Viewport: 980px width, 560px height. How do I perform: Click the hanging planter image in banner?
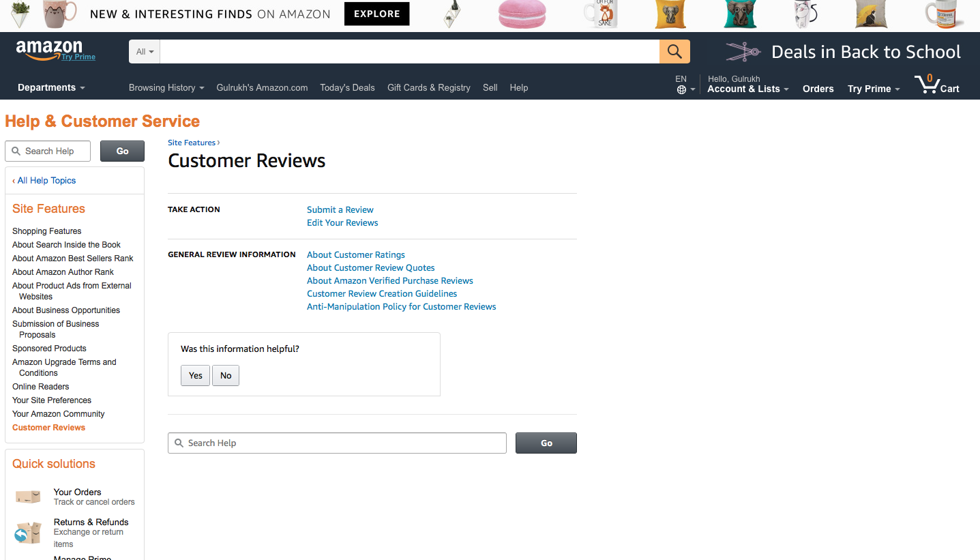click(451, 14)
